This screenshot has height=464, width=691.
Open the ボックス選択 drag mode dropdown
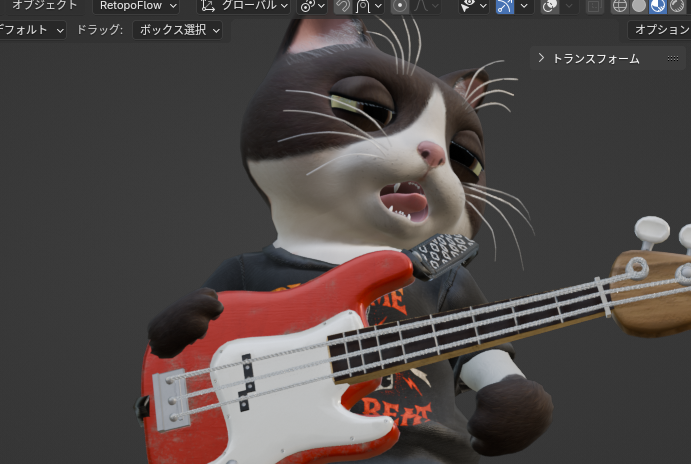177,30
